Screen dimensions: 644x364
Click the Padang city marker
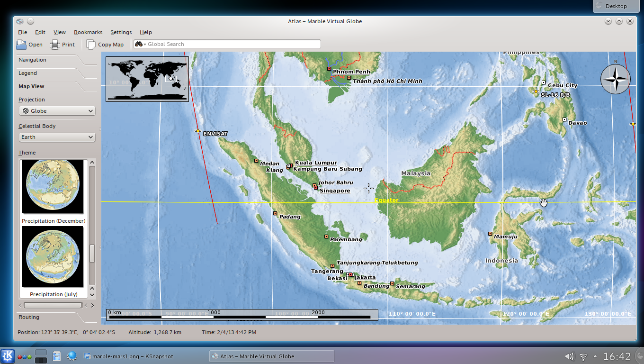(x=275, y=213)
